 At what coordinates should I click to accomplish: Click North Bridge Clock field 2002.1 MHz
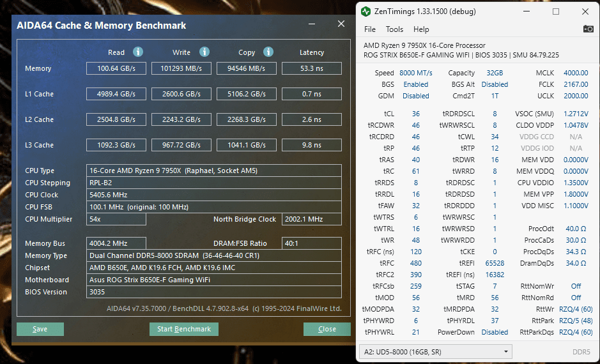point(312,219)
